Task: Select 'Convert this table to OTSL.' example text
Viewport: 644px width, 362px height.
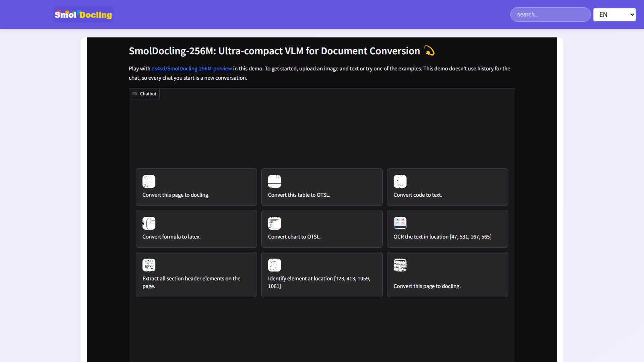Action: [x=299, y=195]
